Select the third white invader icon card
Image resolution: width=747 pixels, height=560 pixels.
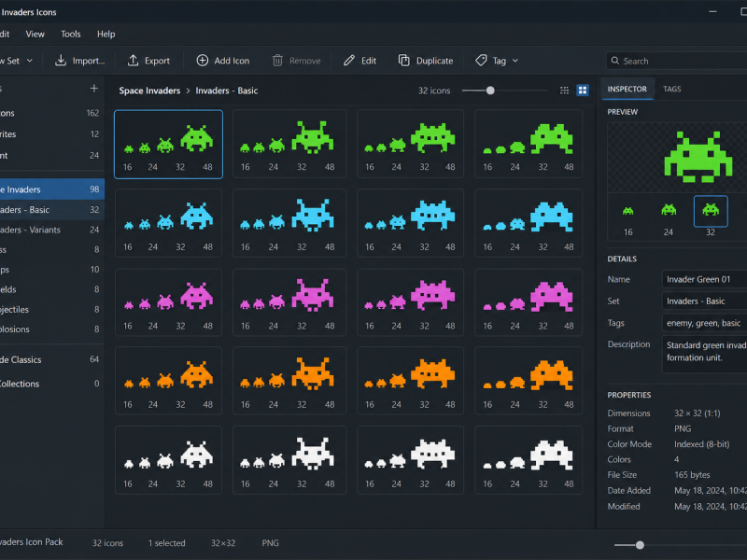coord(410,460)
